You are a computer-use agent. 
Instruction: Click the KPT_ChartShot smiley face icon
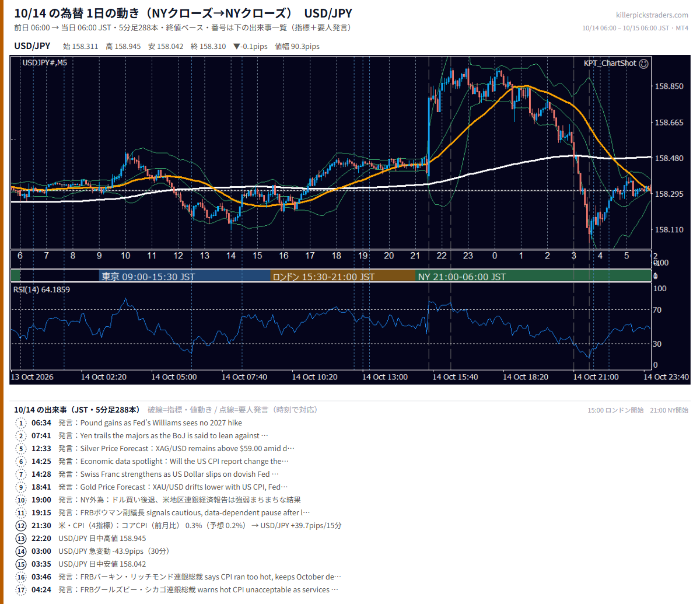click(x=643, y=64)
